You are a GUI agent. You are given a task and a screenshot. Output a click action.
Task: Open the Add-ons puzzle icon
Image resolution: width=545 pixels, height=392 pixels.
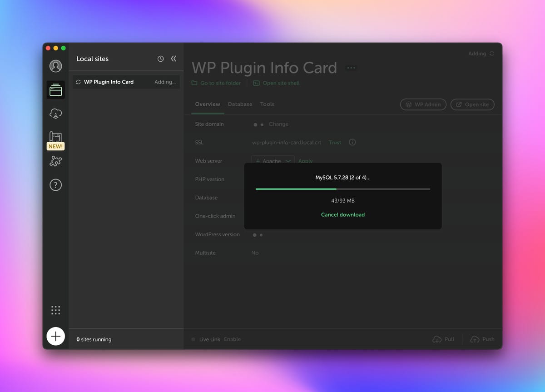coord(55,161)
